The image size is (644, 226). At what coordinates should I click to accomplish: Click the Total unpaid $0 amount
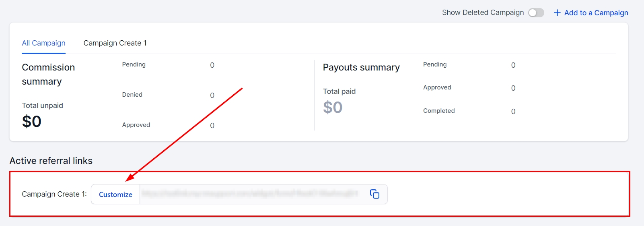coord(32,122)
